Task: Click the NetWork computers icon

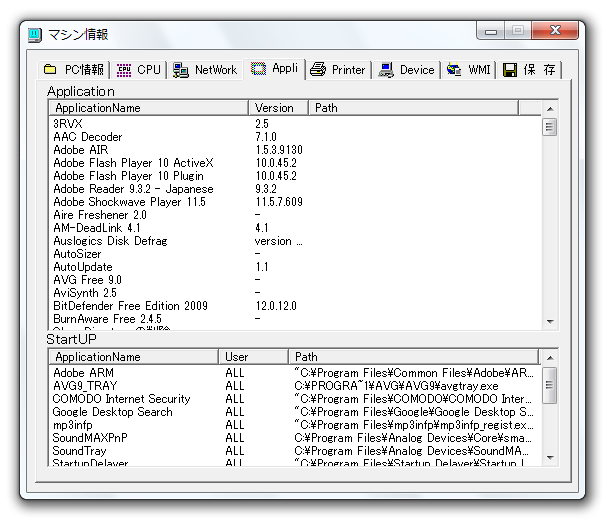Action: [180, 70]
